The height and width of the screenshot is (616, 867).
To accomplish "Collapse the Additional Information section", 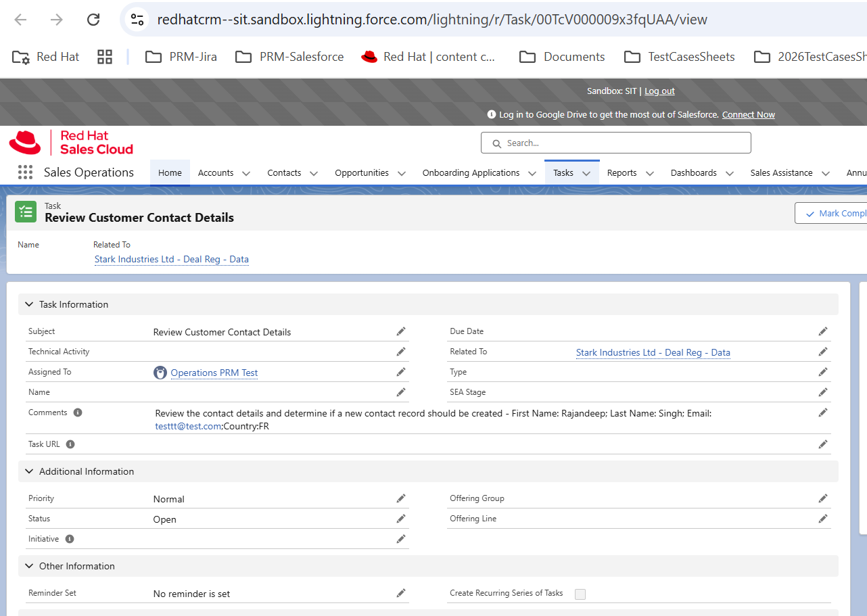I will click(x=29, y=471).
